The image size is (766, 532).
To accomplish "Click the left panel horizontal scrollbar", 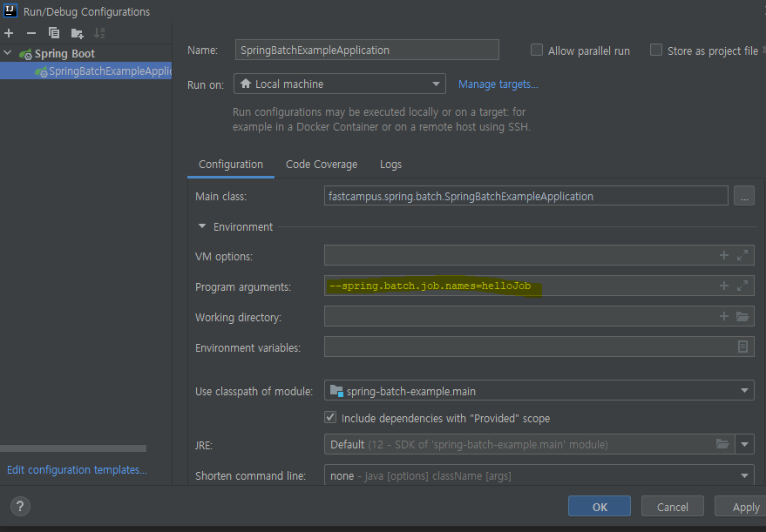I will (x=73, y=448).
